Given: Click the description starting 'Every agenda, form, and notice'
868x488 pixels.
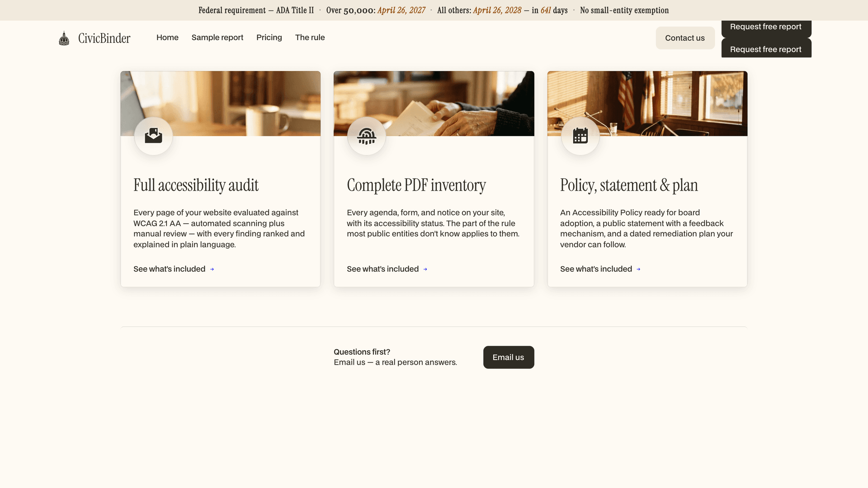Looking at the screenshot, I should click(433, 223).
